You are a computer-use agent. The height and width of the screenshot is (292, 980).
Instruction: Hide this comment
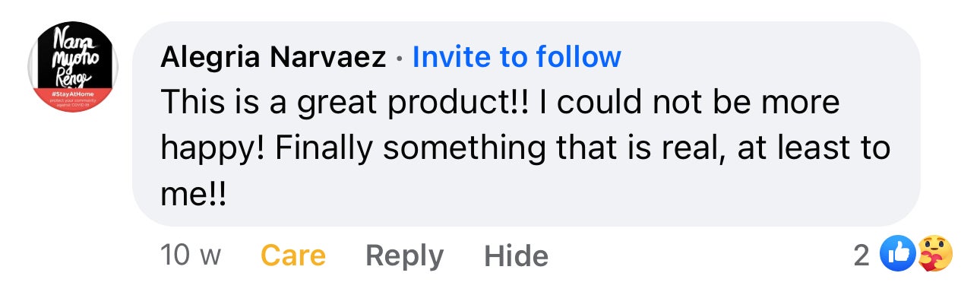tap(516, 255)
